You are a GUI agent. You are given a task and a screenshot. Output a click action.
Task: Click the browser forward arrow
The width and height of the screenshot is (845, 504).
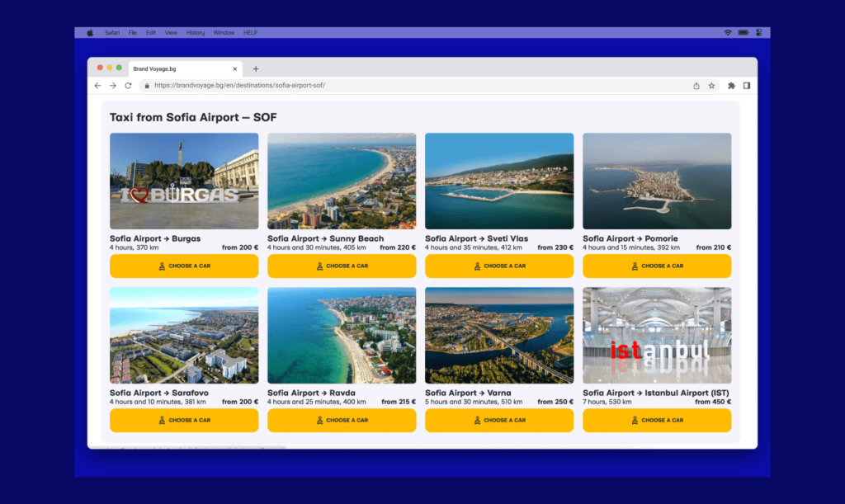tap(112, 85)
